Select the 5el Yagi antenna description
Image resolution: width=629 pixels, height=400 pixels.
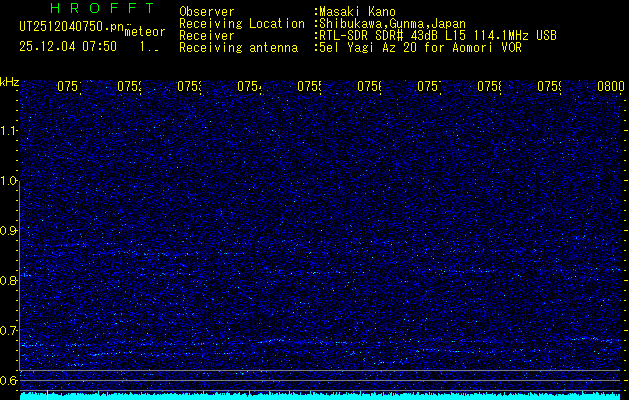coord(417,47)
